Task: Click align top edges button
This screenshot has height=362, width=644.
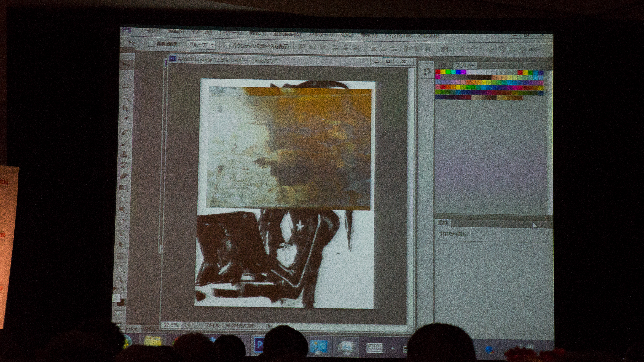Action: tap(302, 47)
